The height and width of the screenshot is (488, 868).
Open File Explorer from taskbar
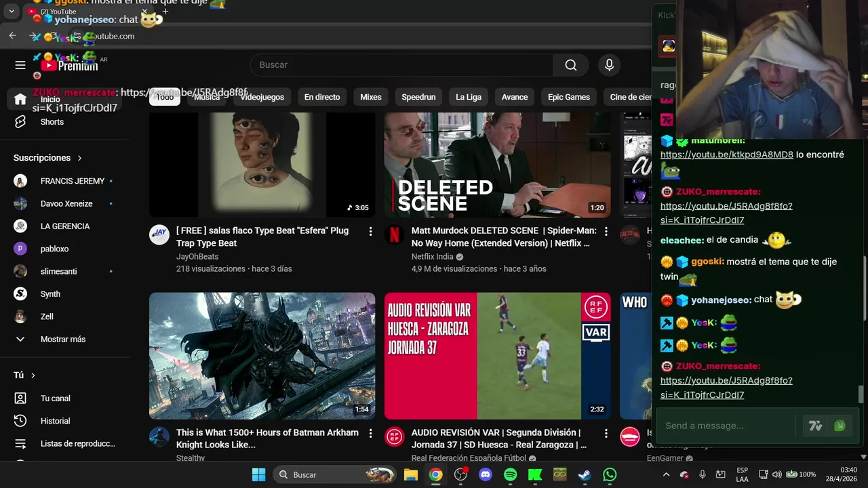pyautogui.click(x=410, y=474)
